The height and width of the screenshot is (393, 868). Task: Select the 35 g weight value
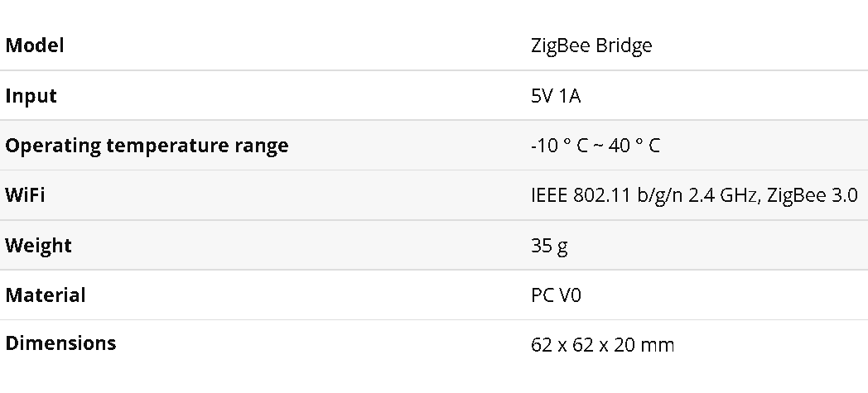point(549,246)
